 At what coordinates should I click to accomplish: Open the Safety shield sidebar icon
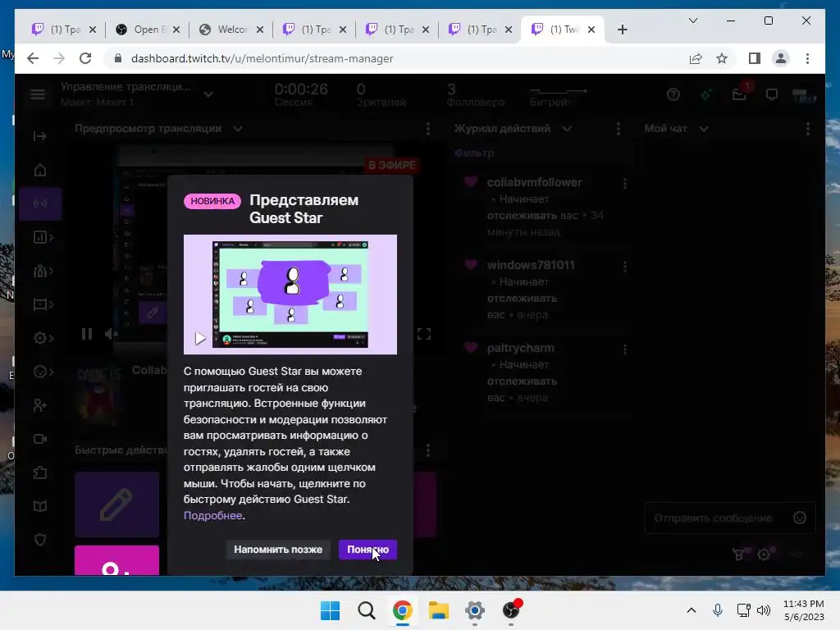point(39,540)
